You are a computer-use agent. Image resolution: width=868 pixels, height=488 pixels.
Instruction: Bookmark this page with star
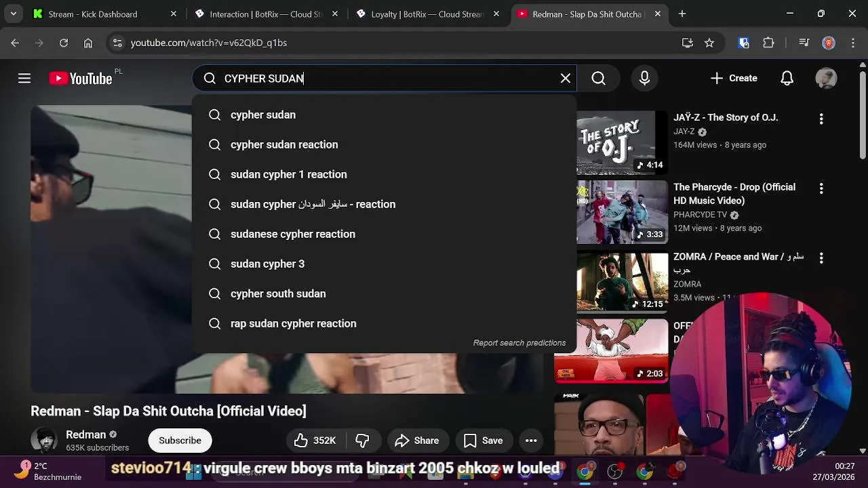(x=709, y=43)
